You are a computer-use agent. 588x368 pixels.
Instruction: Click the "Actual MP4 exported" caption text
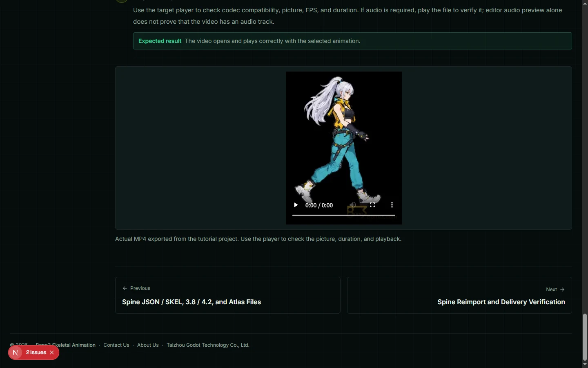pyautogui.click(x=258, y=239)
